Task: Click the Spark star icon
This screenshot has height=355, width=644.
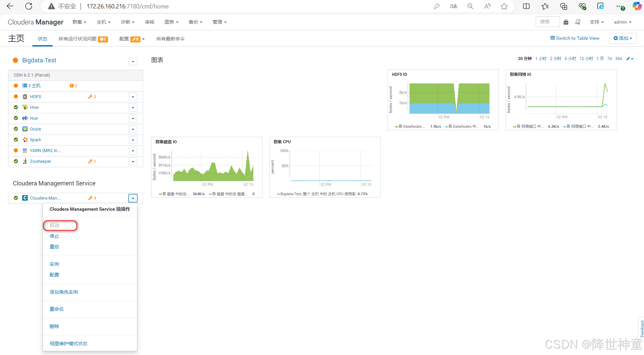Action: point(25,140)
